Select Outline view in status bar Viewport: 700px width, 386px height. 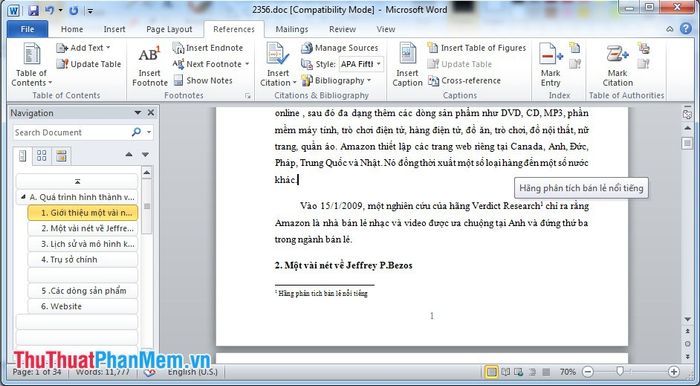(x=533, y=372)
